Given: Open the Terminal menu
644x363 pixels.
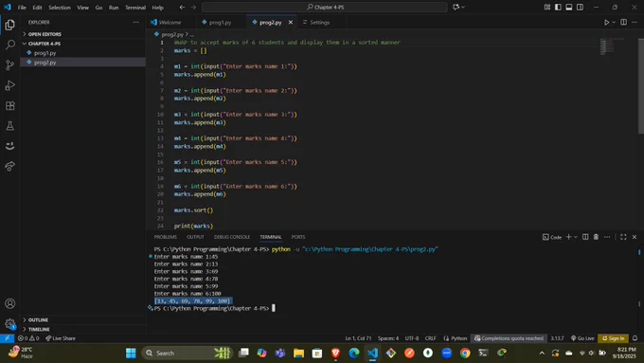Looking at the screenshot, I should [x=135, y=8].
